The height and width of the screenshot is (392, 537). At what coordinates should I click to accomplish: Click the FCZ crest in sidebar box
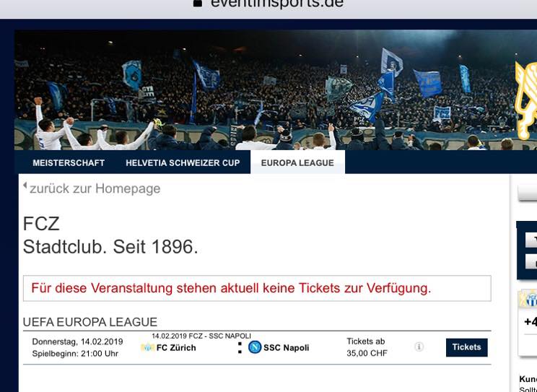point(528,299)
